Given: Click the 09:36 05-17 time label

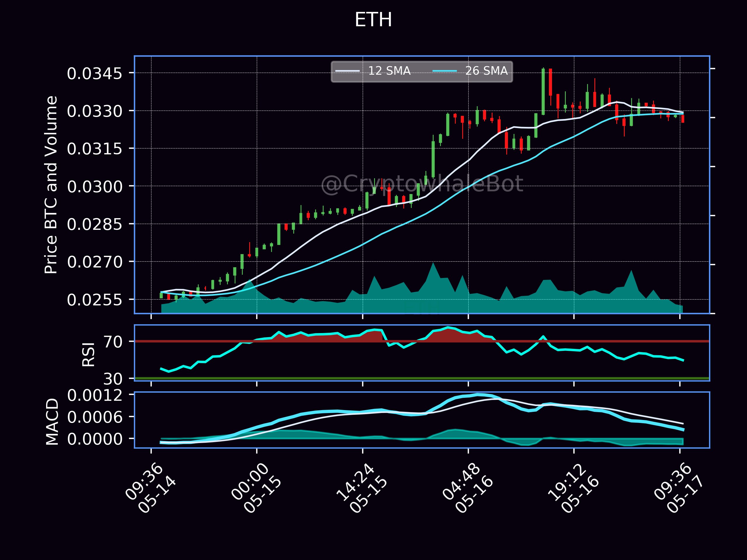Looking at the screenshot, I should click(678, 489).
